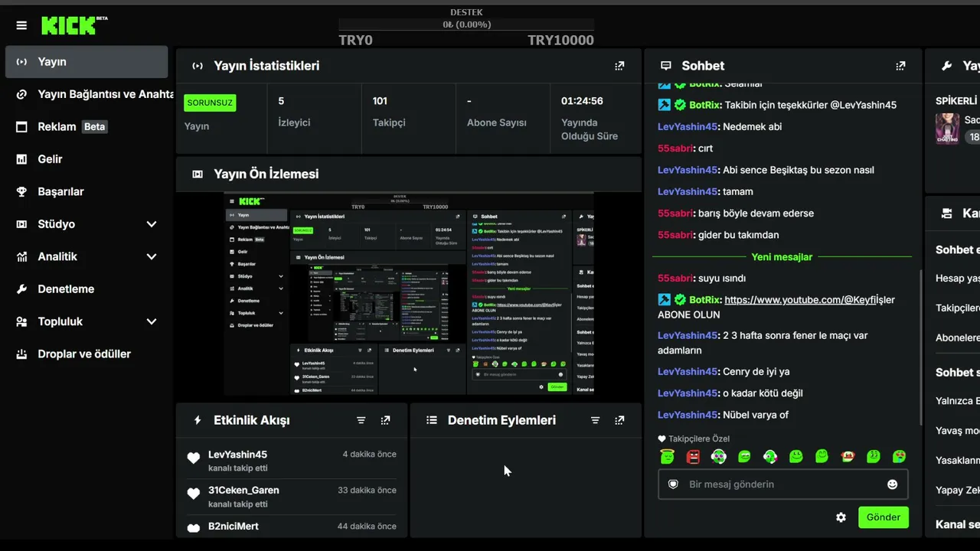
Task: Open the youtube.com/@Keyfi link in chat
Action: click(800, 300)
